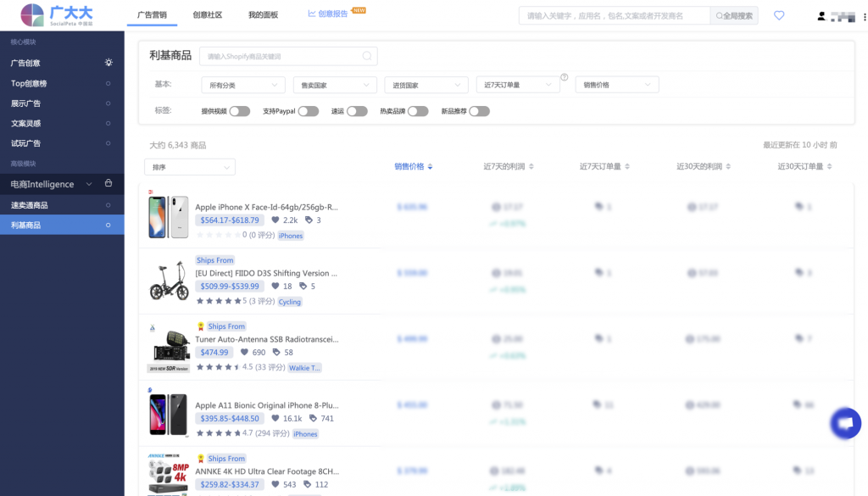Click the Walkie T... category tag
This screenshot has height=496, width=868.
click(304, 368)
